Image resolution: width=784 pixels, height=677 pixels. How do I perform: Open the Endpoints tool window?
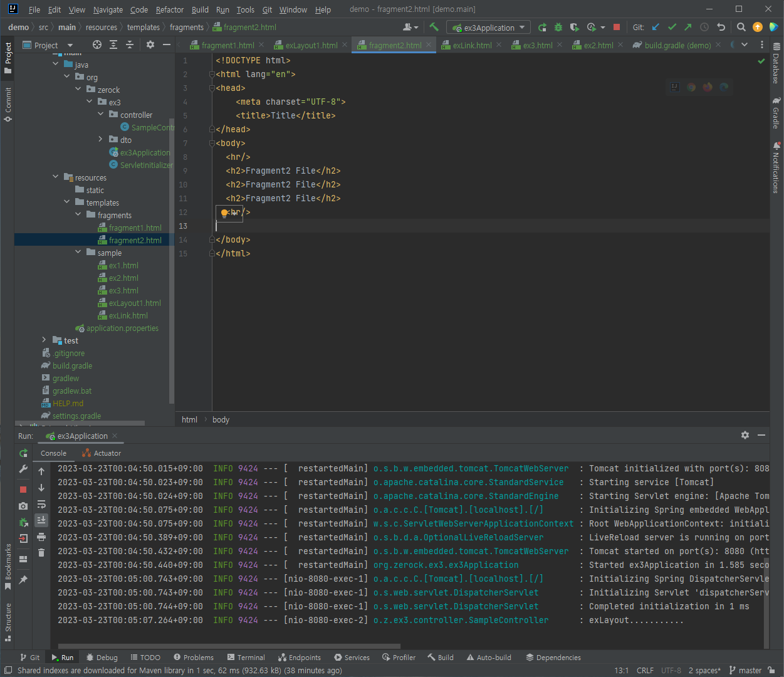click(300, 658)
